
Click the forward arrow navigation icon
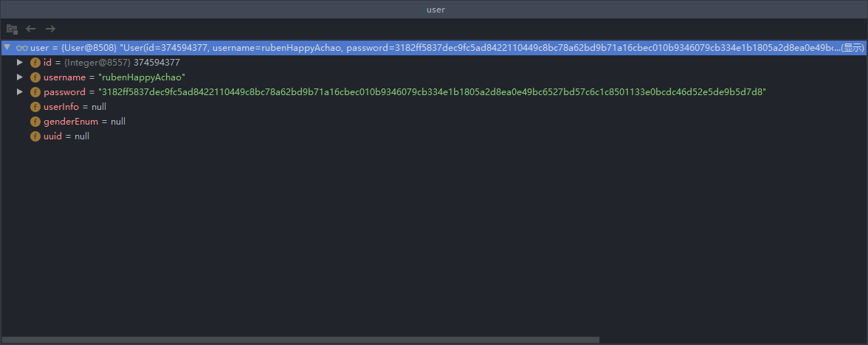tap(50, 29)
